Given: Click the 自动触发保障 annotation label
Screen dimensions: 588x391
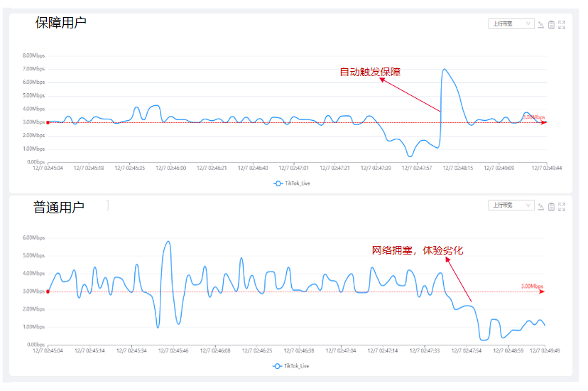Looking at the screenshot, I should pyautogui.click(x=370, y=72).
